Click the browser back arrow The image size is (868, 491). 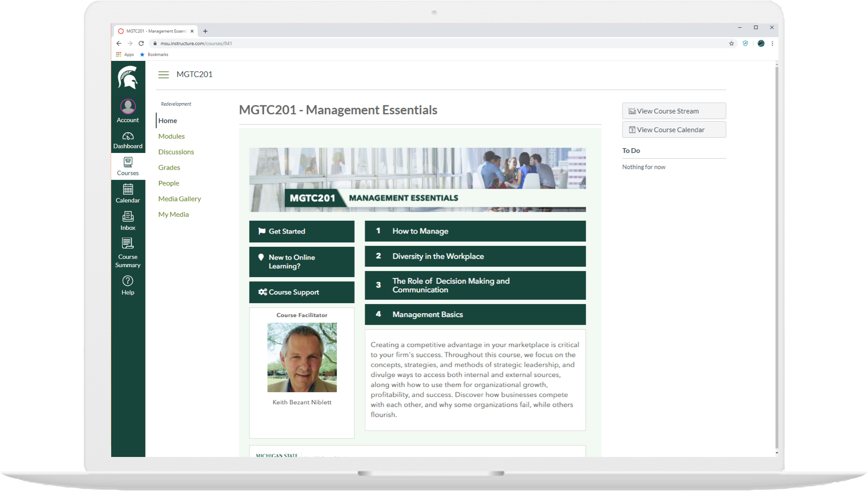[119, 43]
